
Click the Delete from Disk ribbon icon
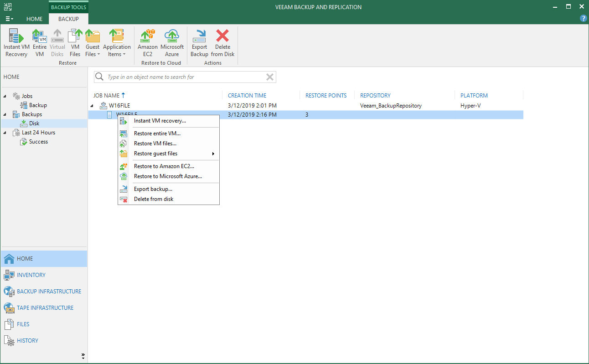[x=222, y=43]
